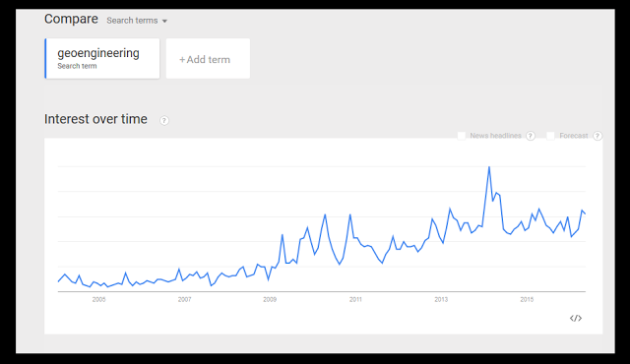Click the 2007 label on the time axis

[184, 299]
